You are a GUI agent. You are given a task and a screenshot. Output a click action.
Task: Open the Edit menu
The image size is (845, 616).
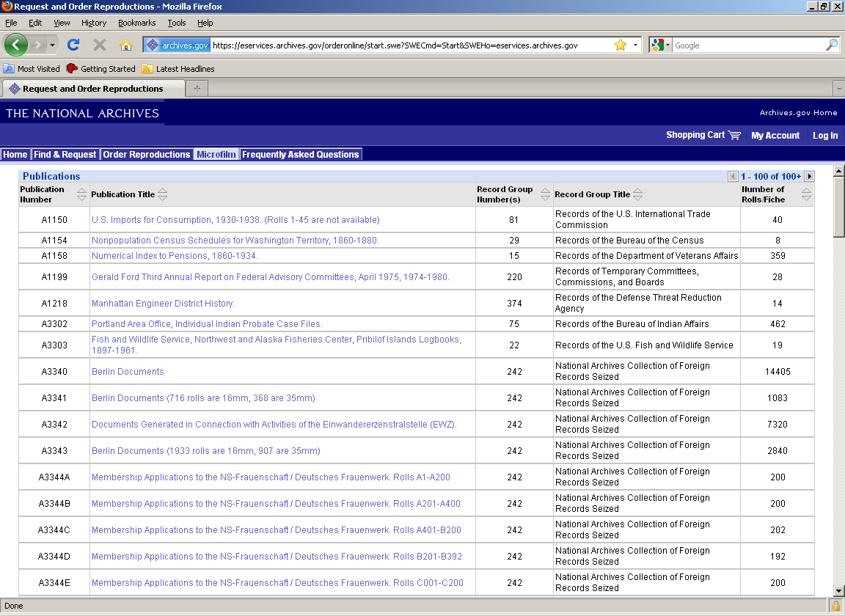(x=35, y=23)
